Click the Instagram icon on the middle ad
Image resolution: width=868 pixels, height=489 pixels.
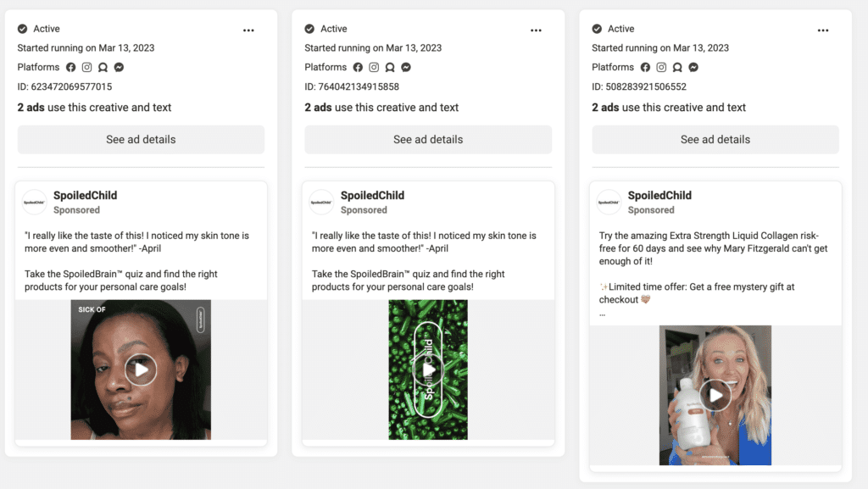click(374, 67)
